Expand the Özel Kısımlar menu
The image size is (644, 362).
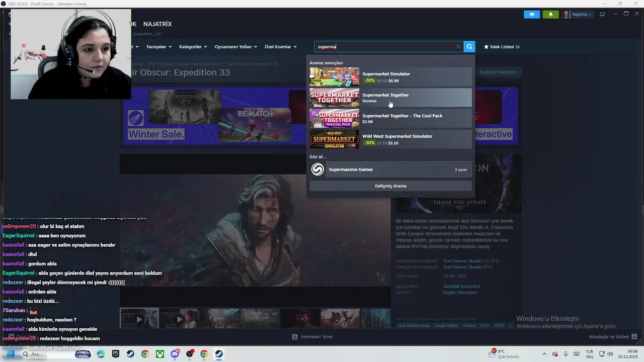(x=281, y=47)
